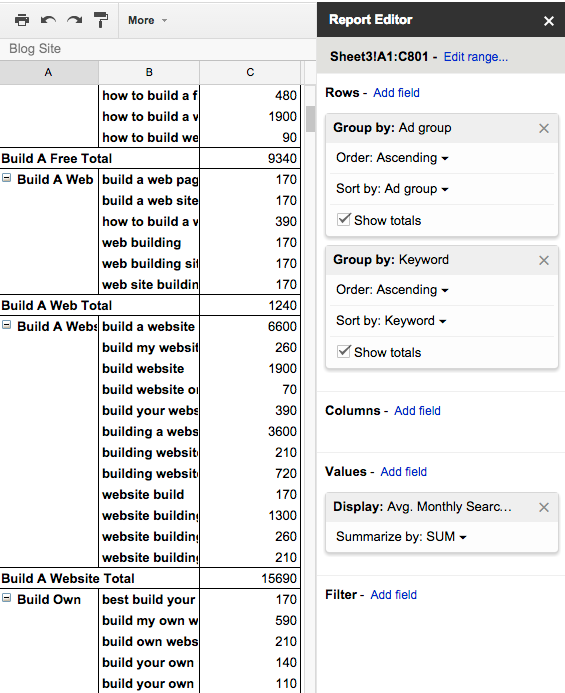Click the cell with value 480

coord(250,95)
